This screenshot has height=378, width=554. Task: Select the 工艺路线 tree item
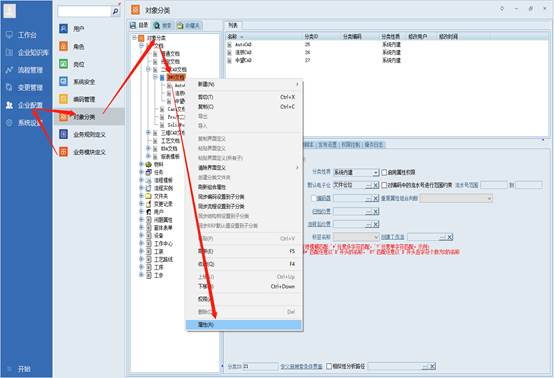point(163,259)
